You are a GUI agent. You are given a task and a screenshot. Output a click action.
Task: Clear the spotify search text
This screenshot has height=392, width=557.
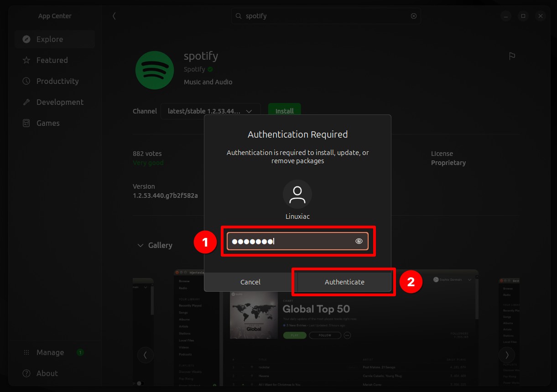pyautogui.click(x=414, y=16)
